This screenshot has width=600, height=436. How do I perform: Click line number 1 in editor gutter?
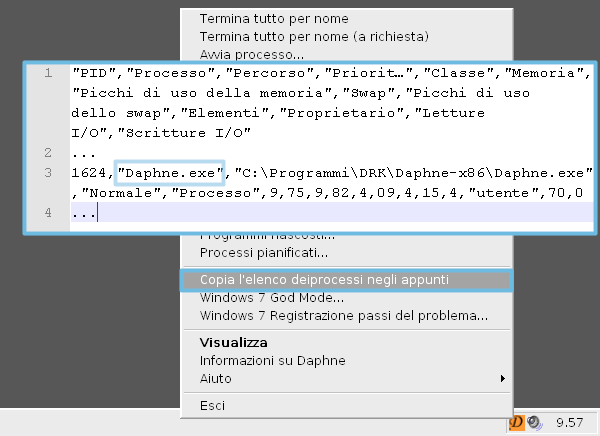[x=48, y=73]
